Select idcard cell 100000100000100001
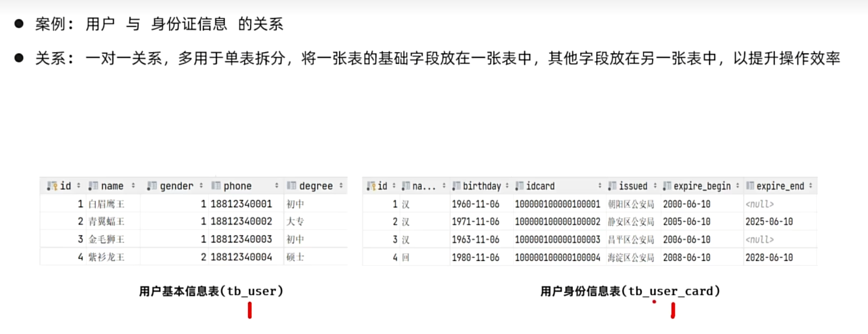This screenshot has width=868, height=334. point(558,204)
